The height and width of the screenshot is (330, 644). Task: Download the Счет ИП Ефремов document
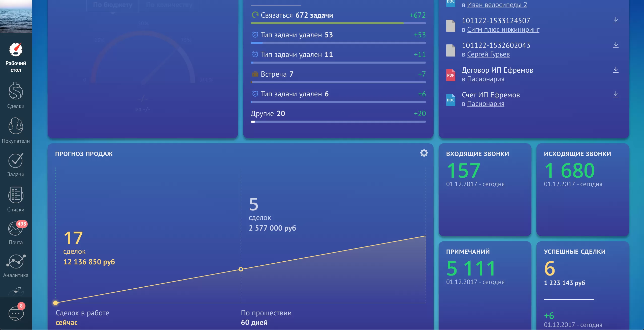(616, 94)
